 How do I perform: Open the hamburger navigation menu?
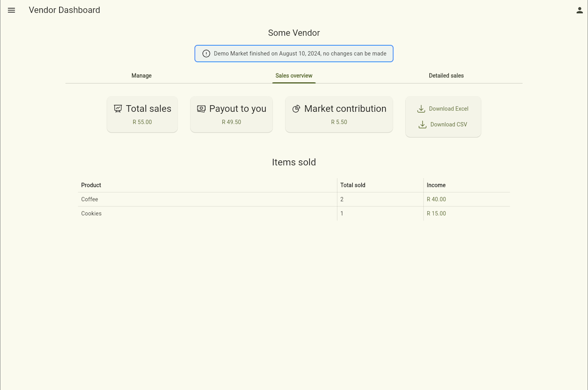pos(11,10)
